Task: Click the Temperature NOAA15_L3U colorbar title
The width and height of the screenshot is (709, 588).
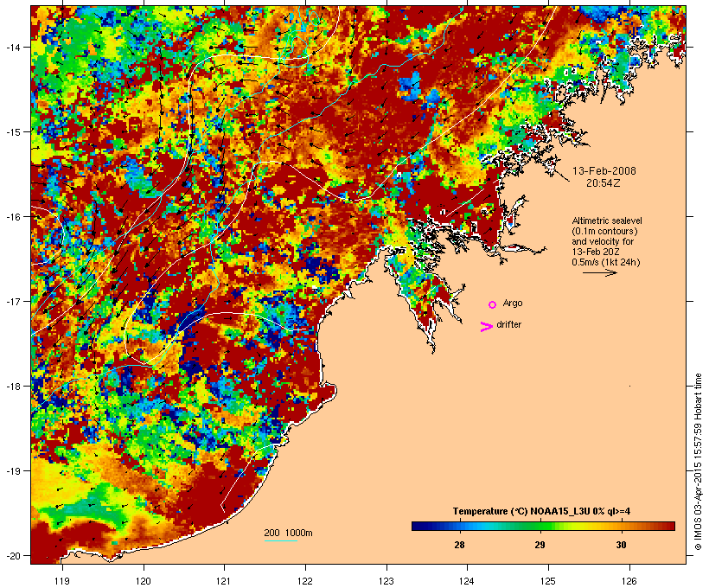Action: 541,511
